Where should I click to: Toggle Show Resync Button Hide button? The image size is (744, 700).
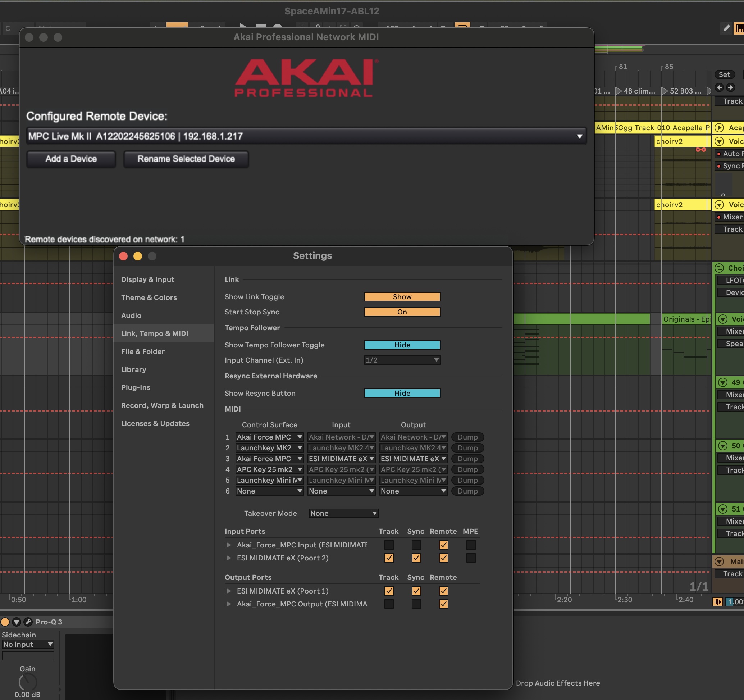402,393
